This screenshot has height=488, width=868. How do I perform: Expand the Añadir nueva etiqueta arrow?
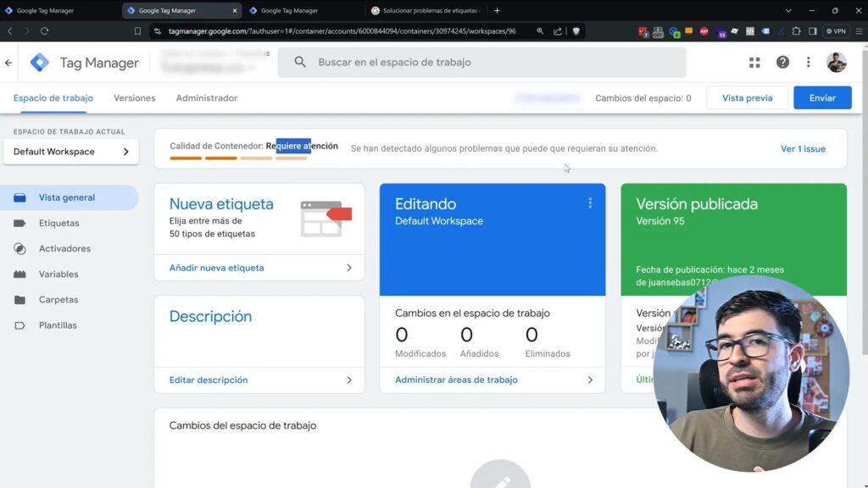point(348,268)
